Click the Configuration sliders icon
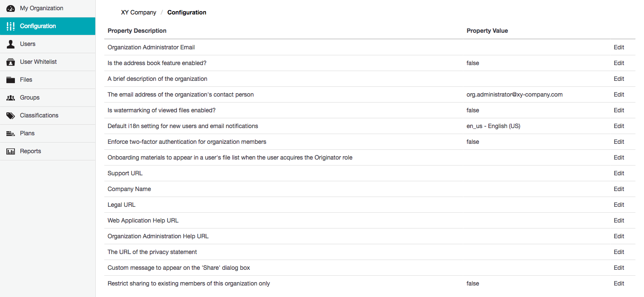This screenshot has height=297, width=644. (x=11, y=26)
